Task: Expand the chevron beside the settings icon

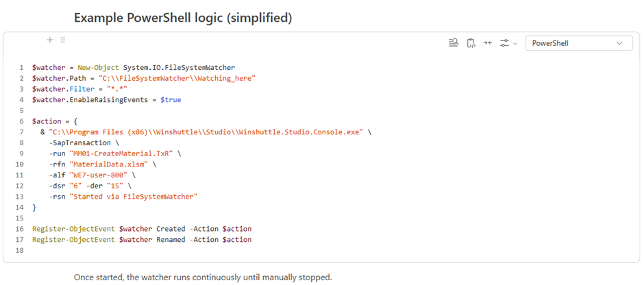Action: coord(515,44)
